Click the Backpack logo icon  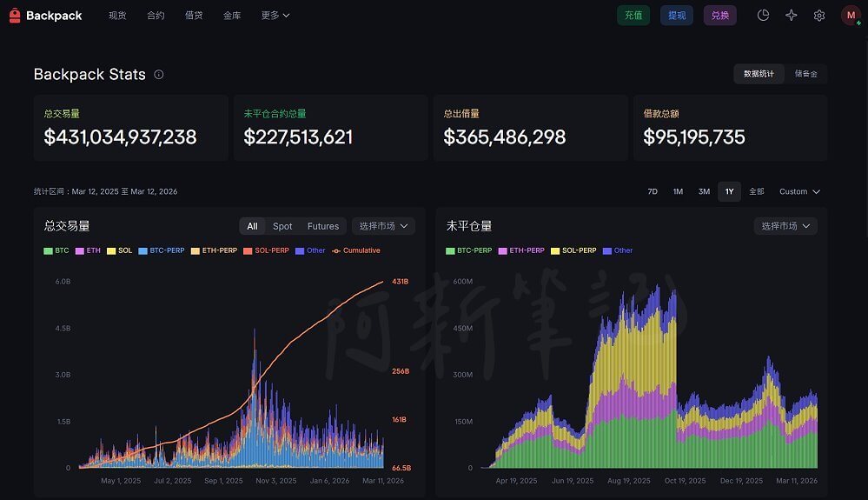[x=15, y=16]
